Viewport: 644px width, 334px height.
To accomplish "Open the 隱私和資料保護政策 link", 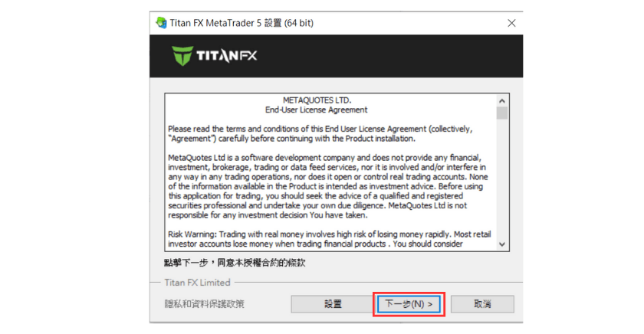I will [204, 304].
